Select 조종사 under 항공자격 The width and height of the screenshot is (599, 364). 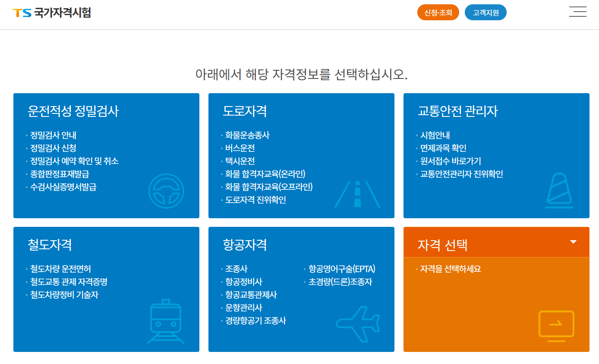pyautogui.click(x=236, y=269)
